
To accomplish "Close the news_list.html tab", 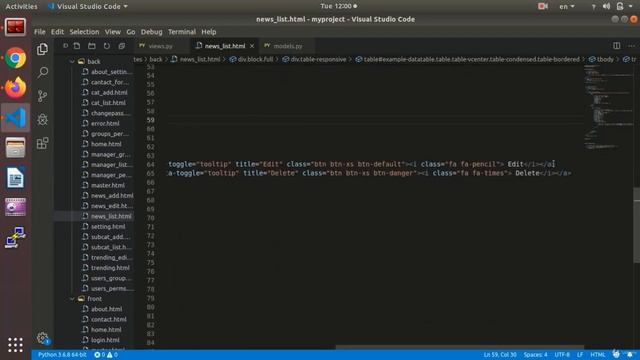I will tap(252, 46).
